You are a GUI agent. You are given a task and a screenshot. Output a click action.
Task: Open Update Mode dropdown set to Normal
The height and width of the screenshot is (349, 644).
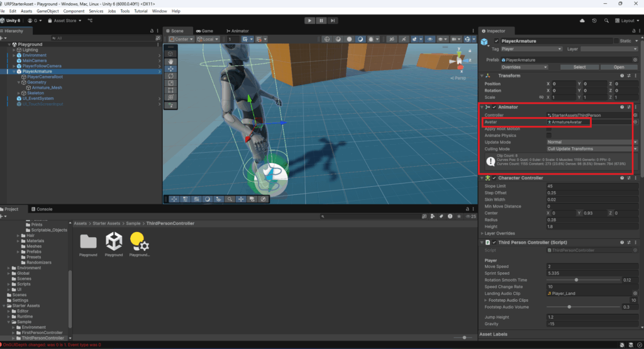click(x=592, y=142)
